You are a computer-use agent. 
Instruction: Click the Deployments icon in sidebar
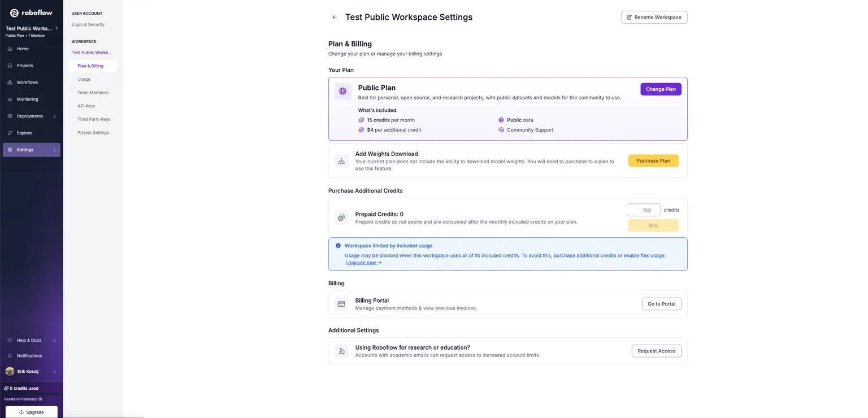click(x=10, y=116)
